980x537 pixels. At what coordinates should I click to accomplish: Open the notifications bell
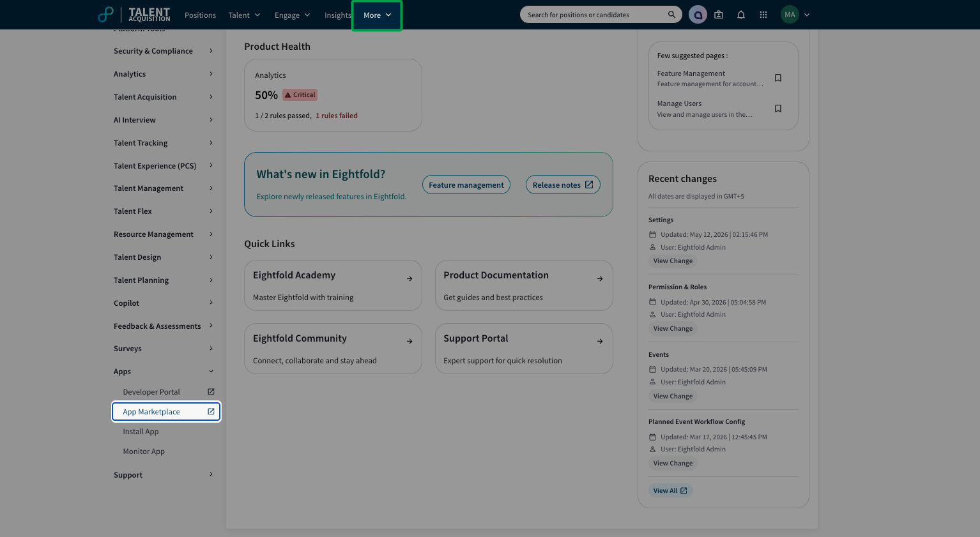741,15
